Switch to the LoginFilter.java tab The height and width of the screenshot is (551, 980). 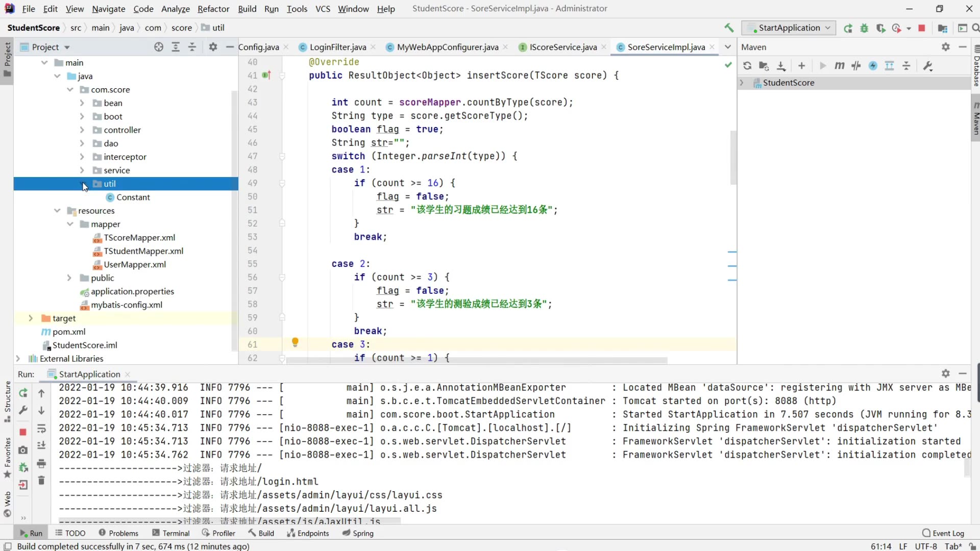337,47
